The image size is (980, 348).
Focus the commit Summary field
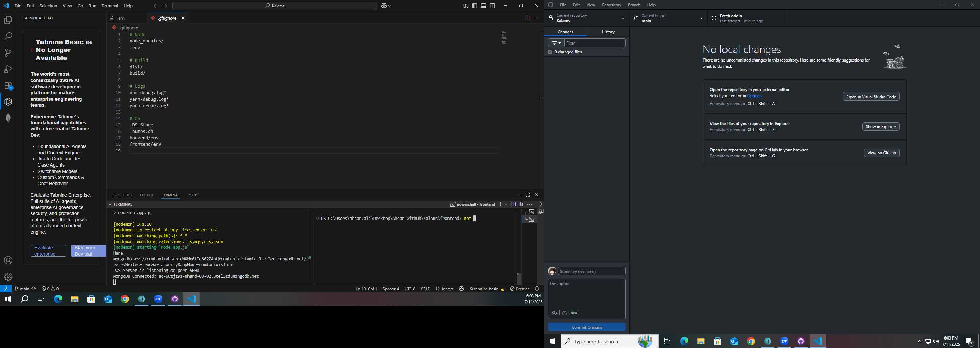(x=592, y=271)
